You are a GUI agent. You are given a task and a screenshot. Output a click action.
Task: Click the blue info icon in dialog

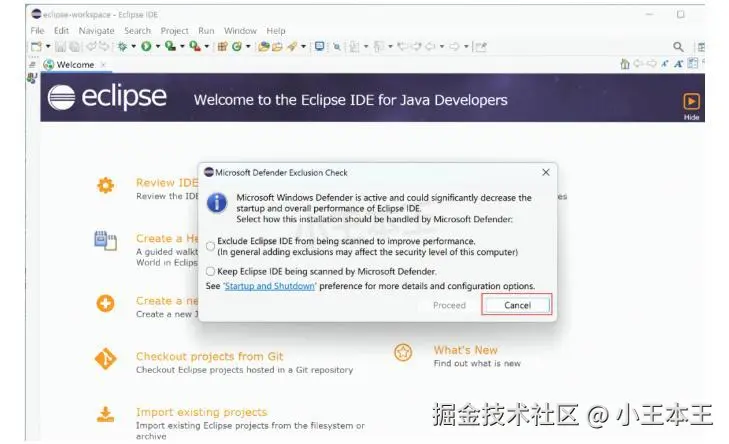click(x=217, y=203)
